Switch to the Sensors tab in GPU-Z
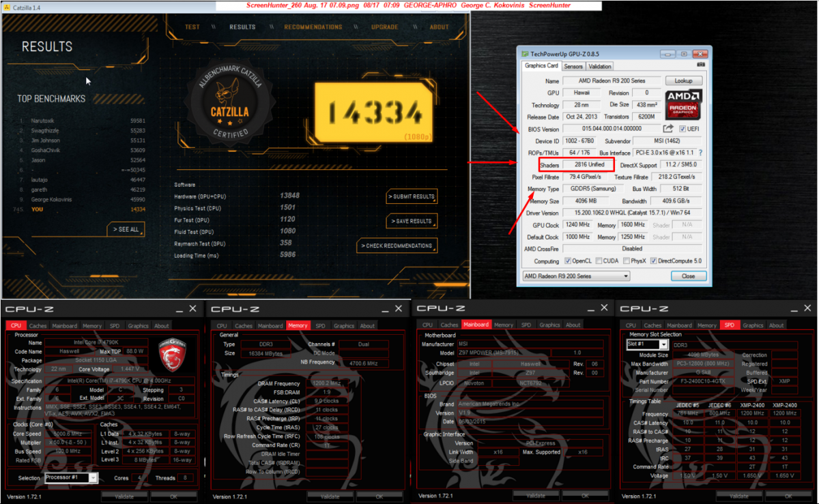819x504 pixels. (x=573, y=66)
